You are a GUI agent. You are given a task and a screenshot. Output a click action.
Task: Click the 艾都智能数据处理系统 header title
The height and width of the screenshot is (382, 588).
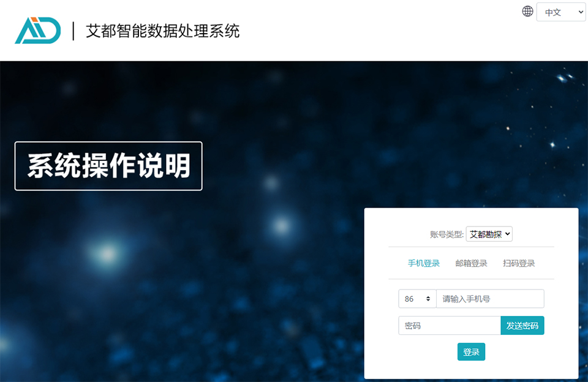click(x=163, y=31)
